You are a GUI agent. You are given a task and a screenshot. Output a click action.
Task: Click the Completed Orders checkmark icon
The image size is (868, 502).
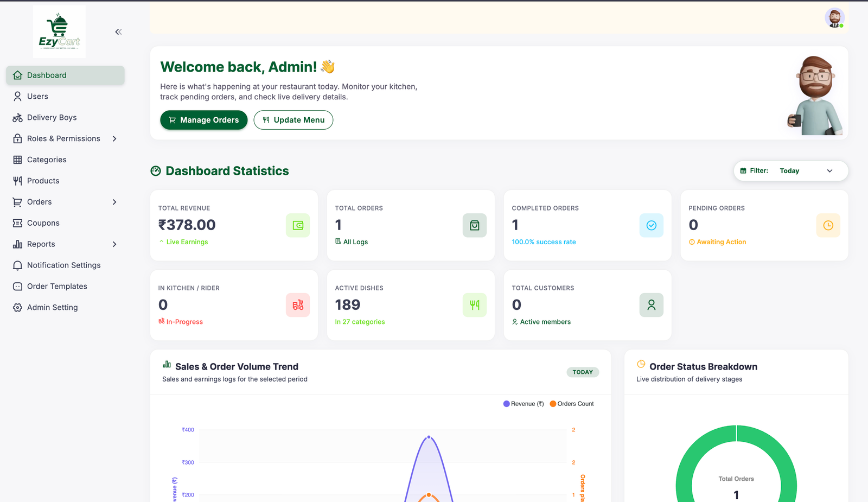[652, 225]
